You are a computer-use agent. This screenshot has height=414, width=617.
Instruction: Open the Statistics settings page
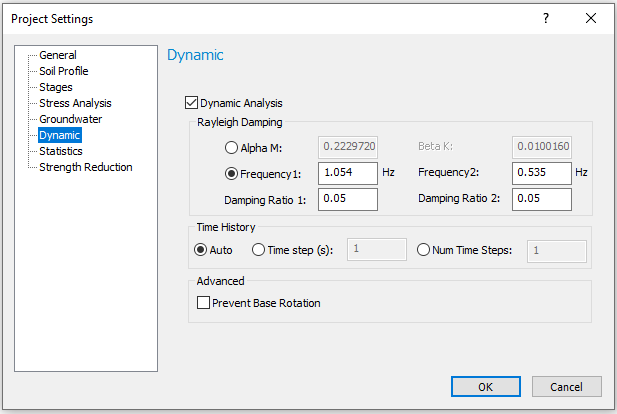click(x=61, y=151)
